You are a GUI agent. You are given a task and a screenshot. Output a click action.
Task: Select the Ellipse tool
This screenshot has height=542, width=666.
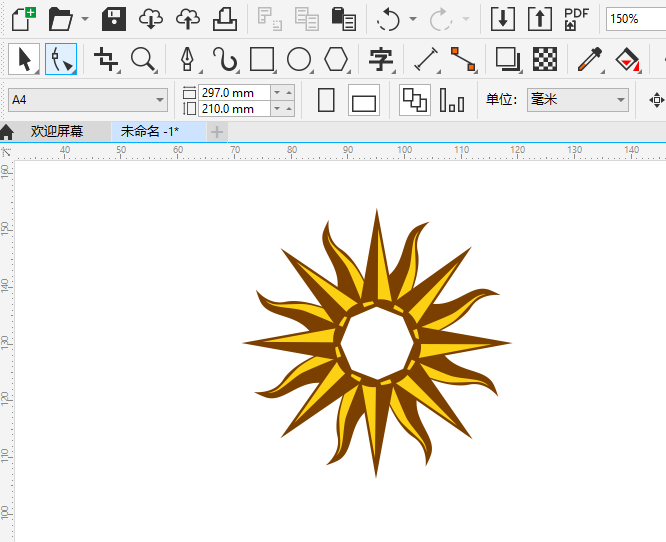[299, 59]
